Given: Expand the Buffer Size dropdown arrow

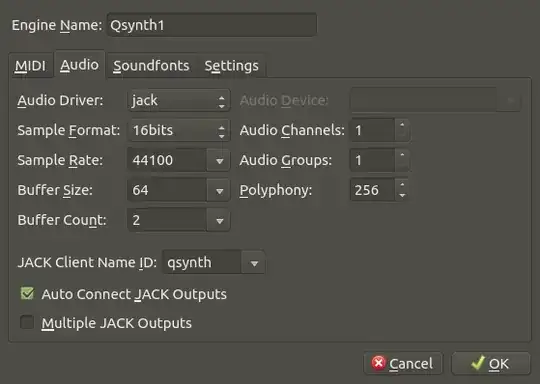Looking at the screenshot, I should (x=219, y=190).
